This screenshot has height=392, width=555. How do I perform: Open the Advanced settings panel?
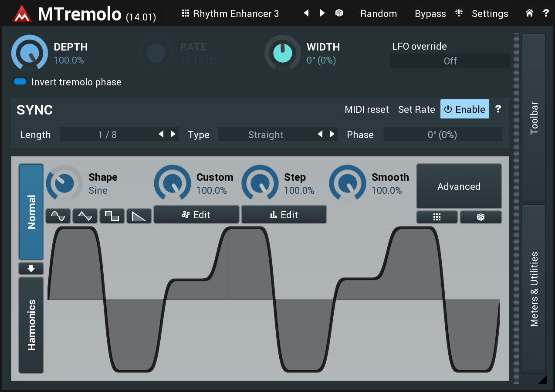click(x=459, y=186)
